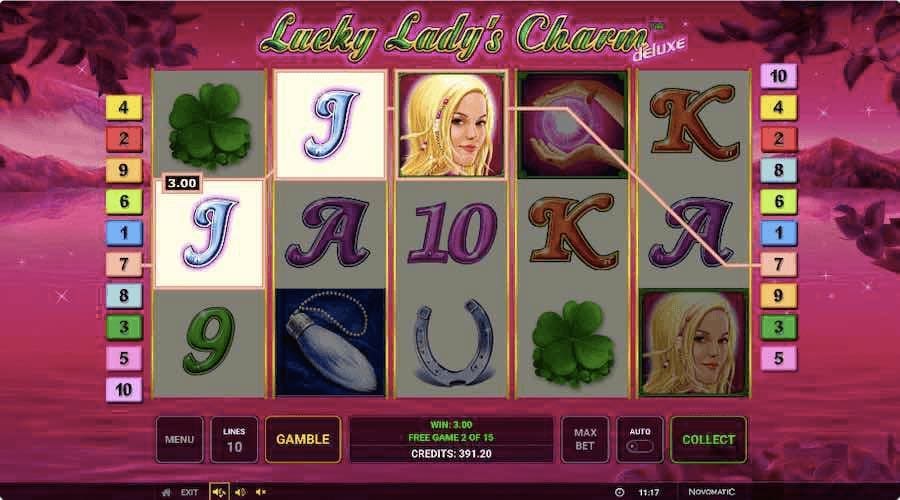
Task: Click the four-leaf clover on reel one
Action: pyautogui.click(x=209, y=125)
